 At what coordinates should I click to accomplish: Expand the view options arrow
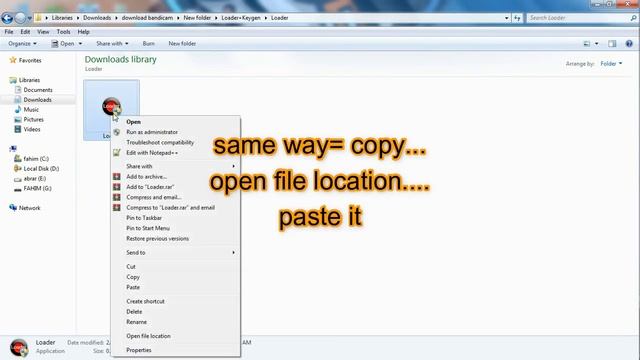click(596, 44)
